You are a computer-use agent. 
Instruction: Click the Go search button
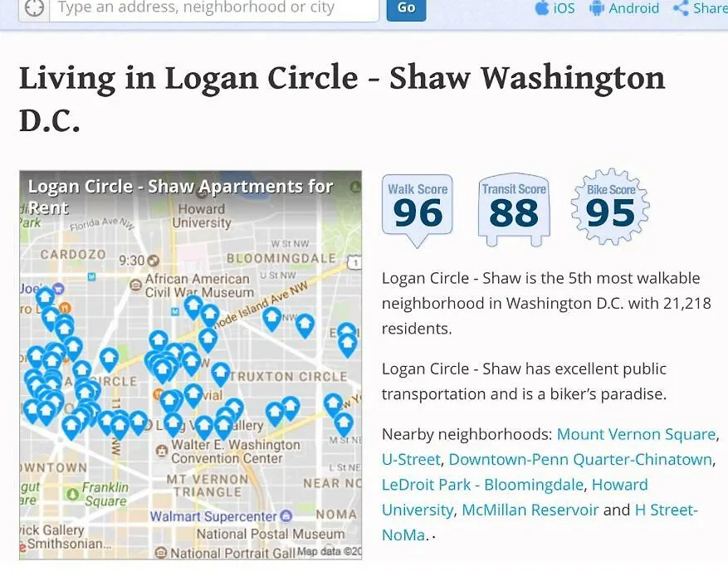click(406, 8)
